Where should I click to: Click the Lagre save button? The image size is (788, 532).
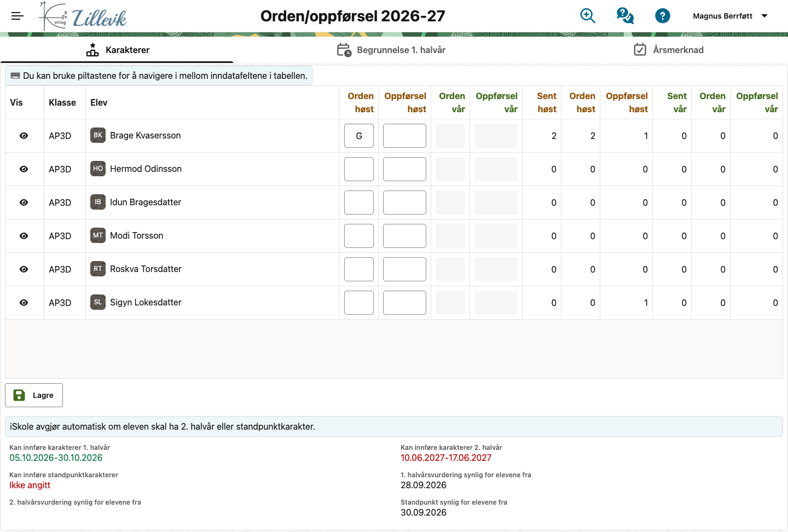click(34, 395)
